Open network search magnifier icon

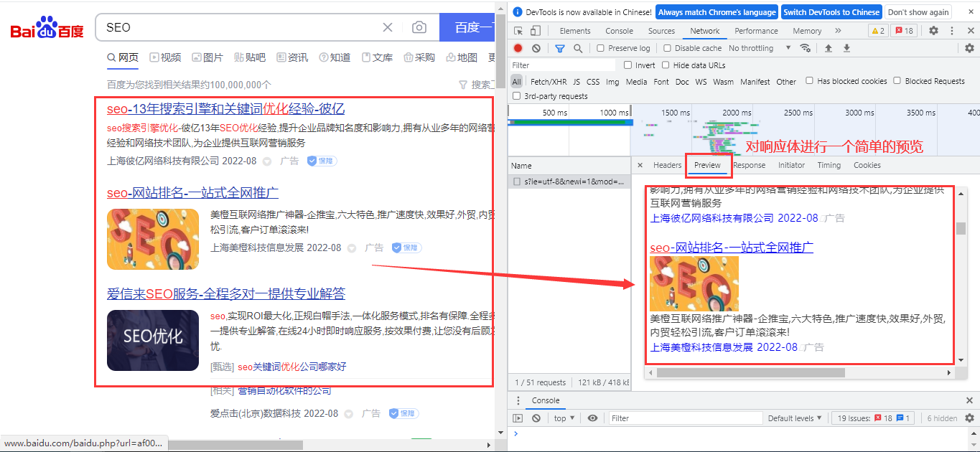coord(578,48)
